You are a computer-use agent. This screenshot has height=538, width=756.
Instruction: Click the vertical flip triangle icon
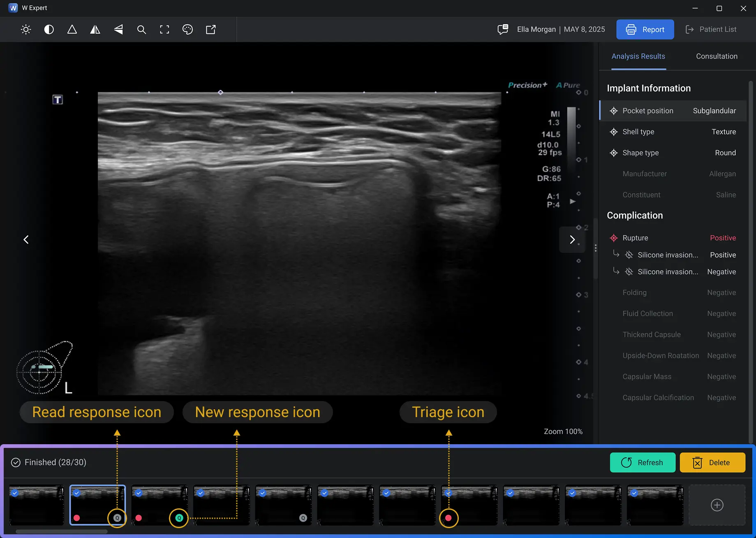point(118,30)
